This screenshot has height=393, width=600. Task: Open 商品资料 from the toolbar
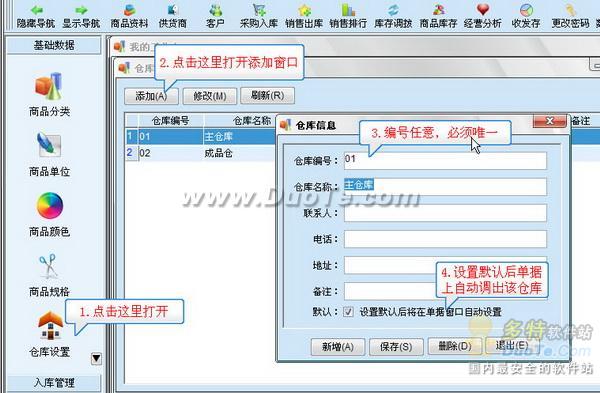(129, 16)
